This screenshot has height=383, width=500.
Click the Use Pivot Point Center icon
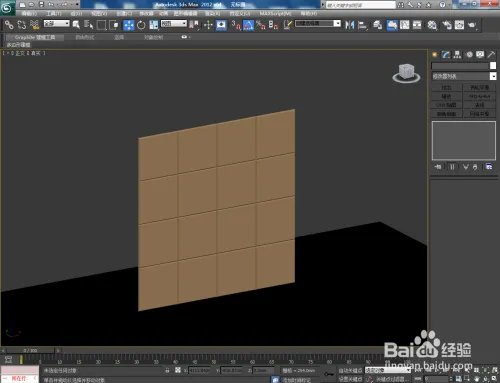pyautogui.click(x=194, y=25)
